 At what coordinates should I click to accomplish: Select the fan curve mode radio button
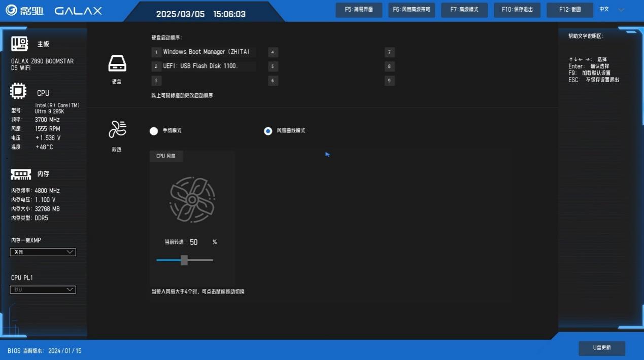[268, 131]
